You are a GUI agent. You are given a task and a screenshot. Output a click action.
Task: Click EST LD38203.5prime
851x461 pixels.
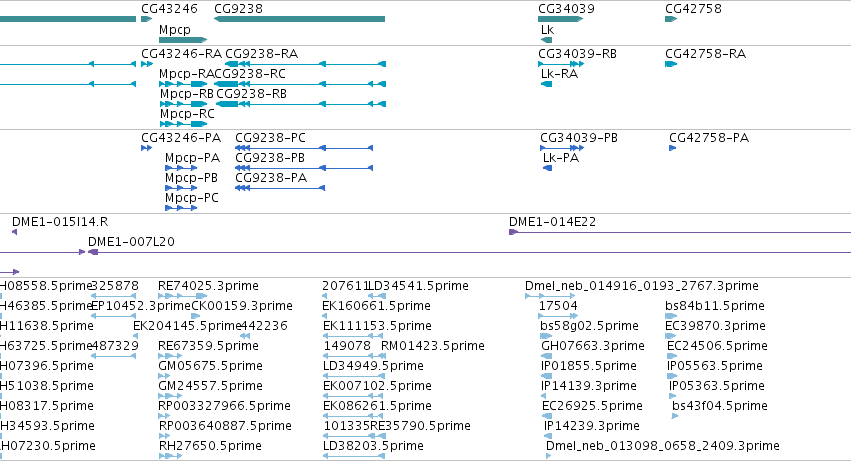373,447
